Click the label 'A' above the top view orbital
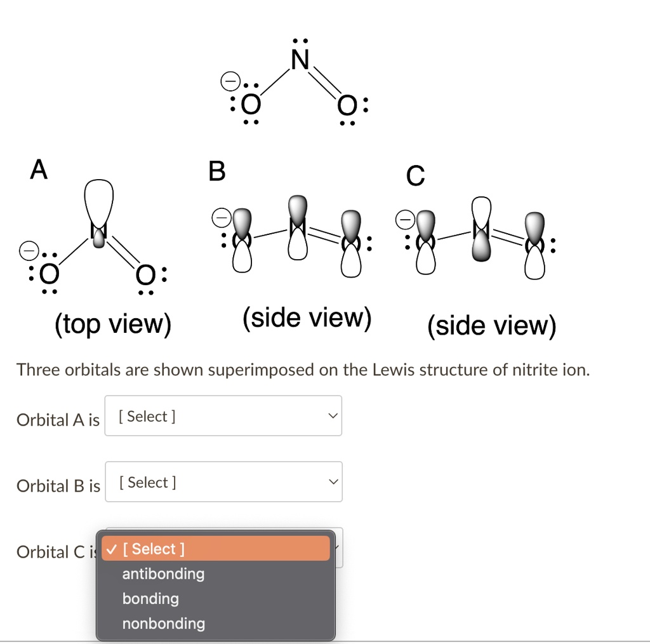650x644 pixels. point(38,170)
